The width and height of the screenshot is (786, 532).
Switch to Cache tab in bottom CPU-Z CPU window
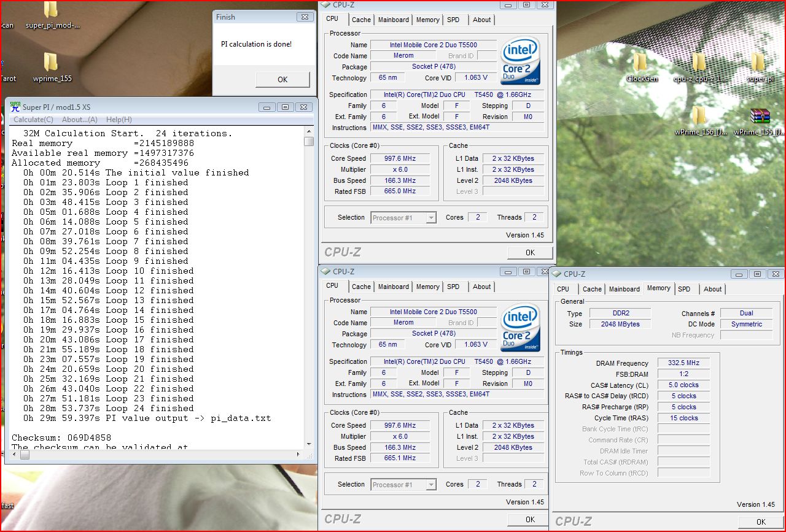(361, 287)
